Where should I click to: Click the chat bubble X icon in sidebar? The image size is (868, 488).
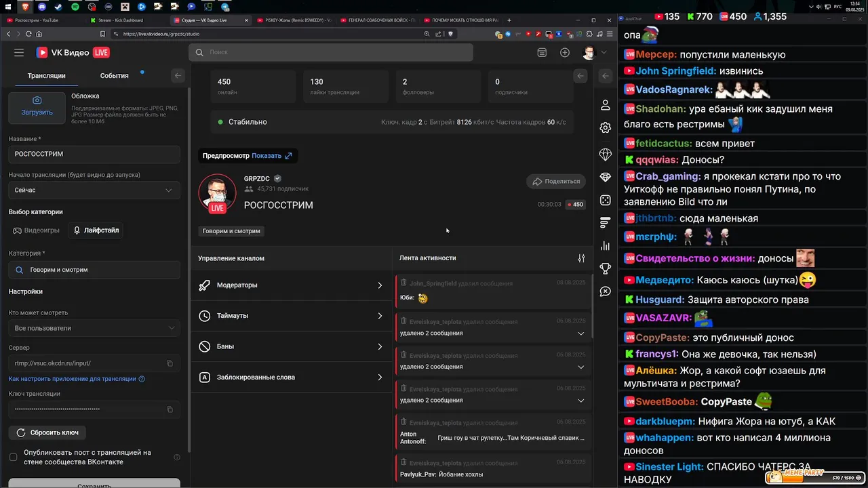pyautogui.click(x=606, y=291)
